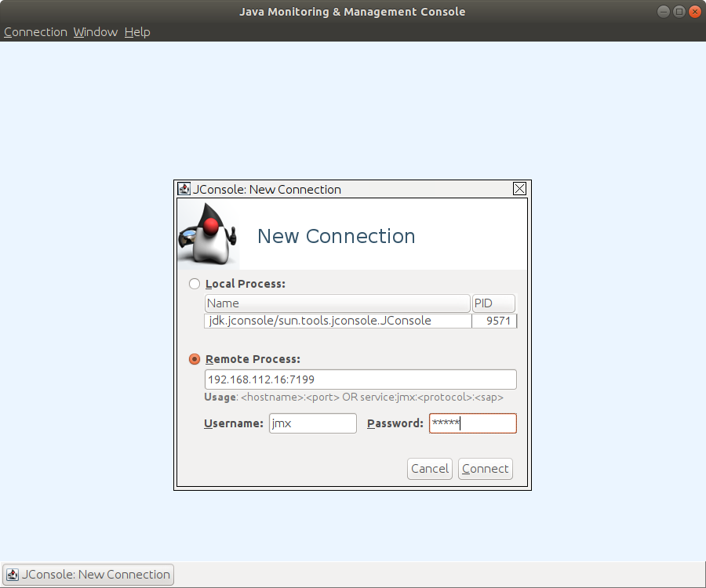Focus the Username input field
706x588 pixels.
(x=313, y=423)
